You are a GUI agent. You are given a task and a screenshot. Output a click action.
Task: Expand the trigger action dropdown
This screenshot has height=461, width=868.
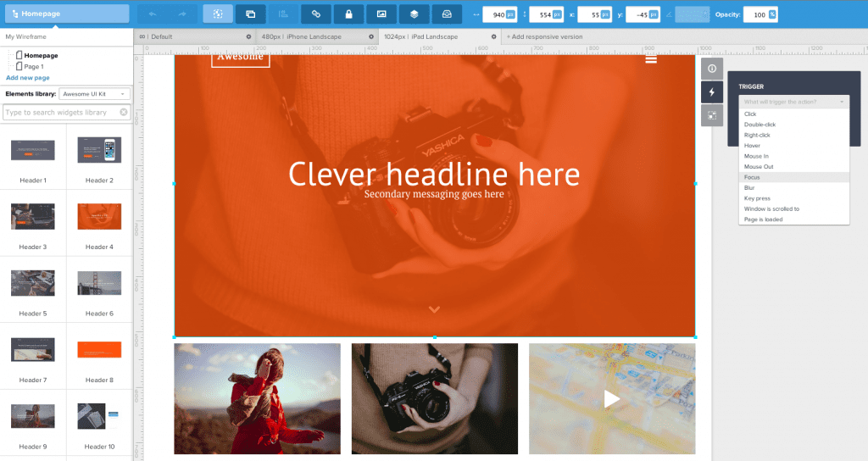794,102
